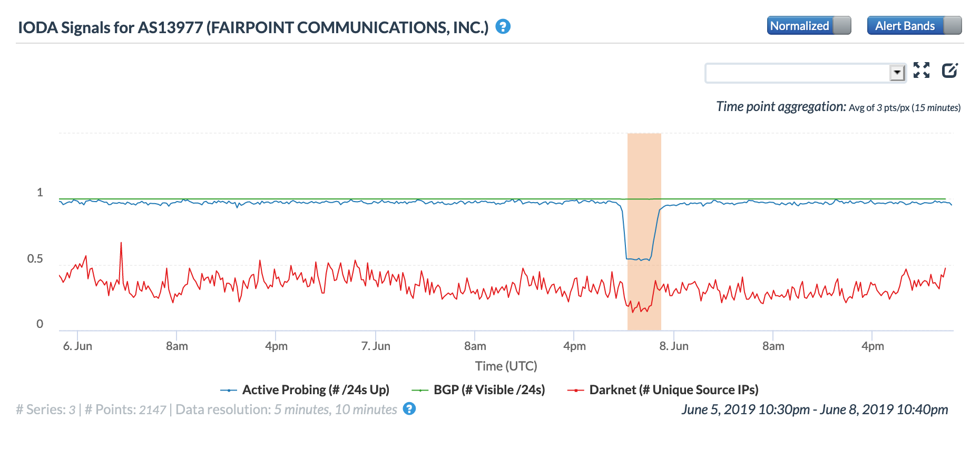Click the empty combo box field
980x460 pixels.
[797, 73]
